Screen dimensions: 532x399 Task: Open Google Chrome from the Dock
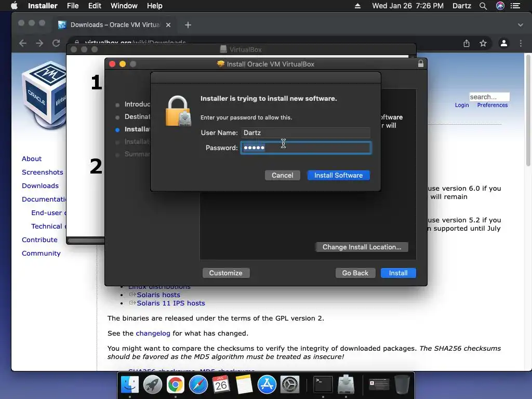click(175, 385)
